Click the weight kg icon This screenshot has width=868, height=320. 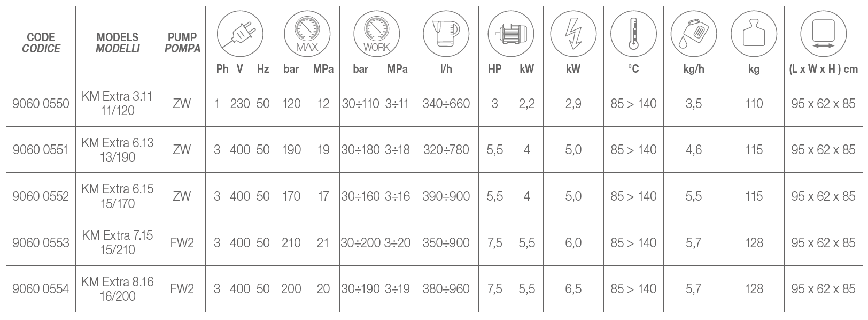coord(754,33)
